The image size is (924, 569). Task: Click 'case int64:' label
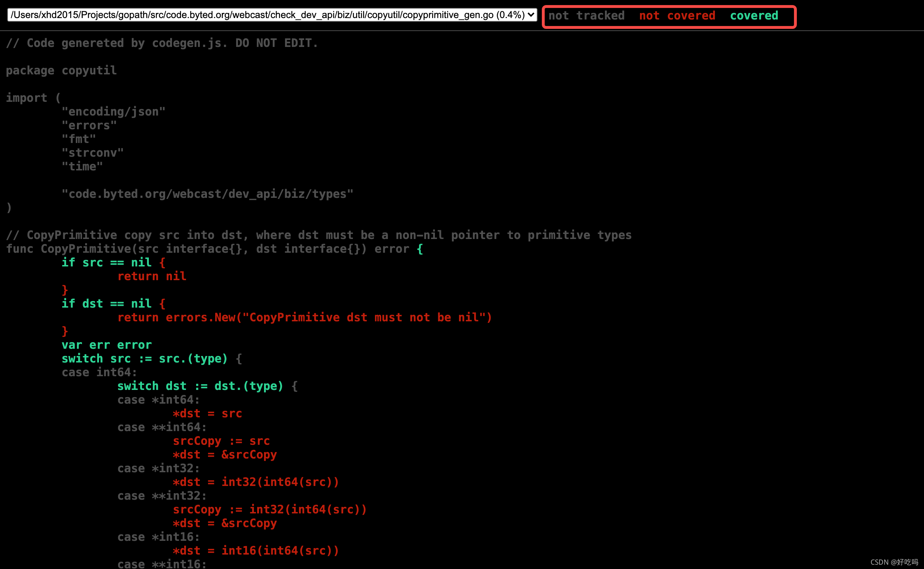tap(99, 373)
